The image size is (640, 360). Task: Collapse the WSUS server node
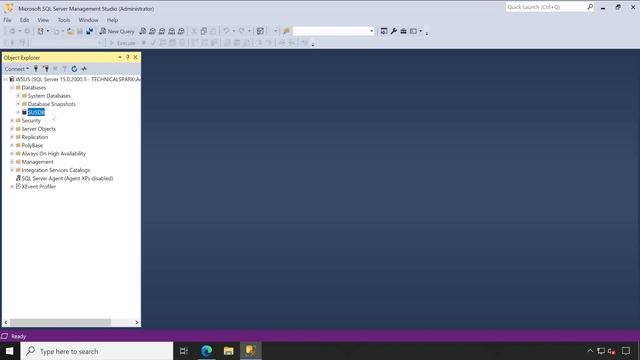click(x=6, y=79)
